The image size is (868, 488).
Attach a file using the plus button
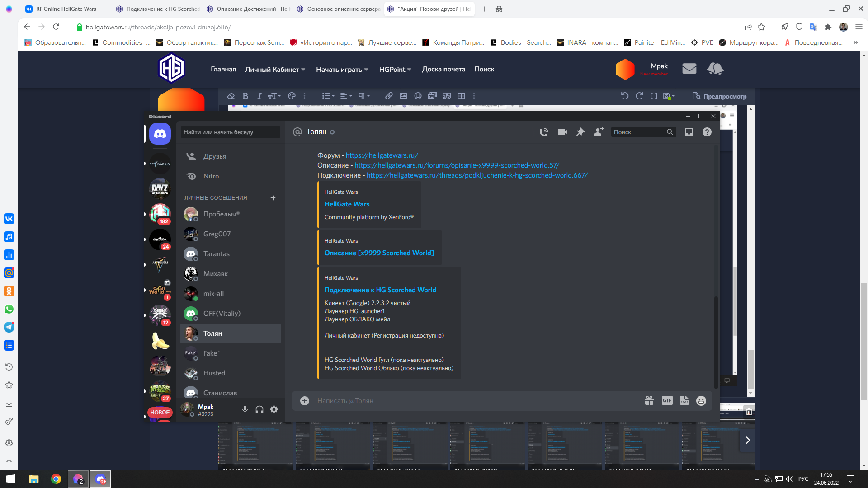coord(305,401)
